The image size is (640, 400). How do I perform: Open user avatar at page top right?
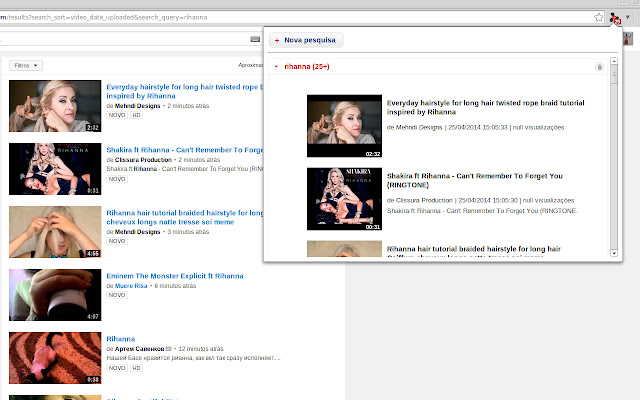627,39
